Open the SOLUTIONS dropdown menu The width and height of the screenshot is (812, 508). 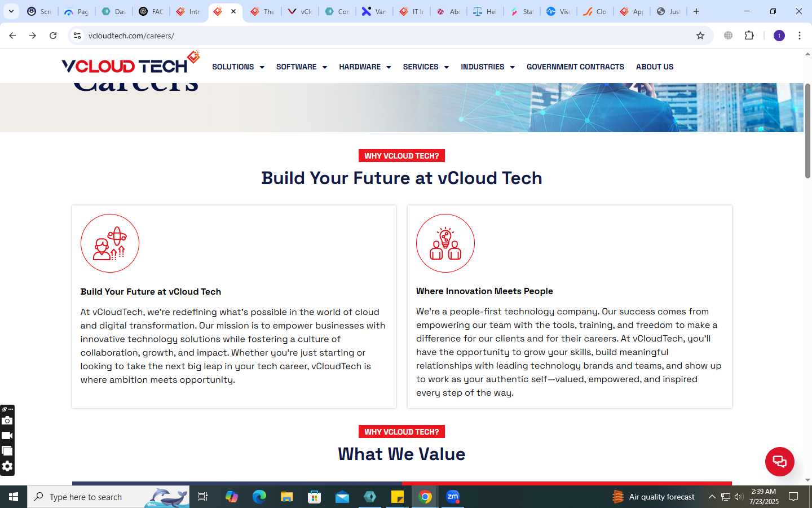pos(238,67)
